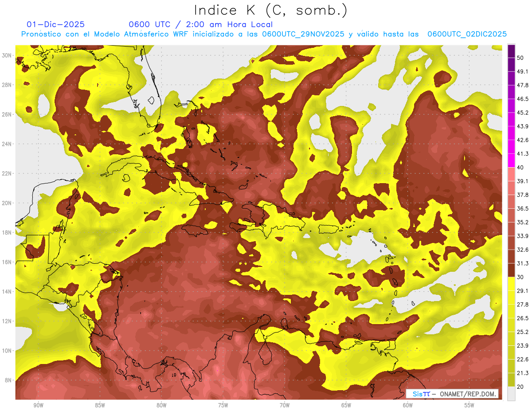The height and width of the screenshot is (411, 532).
Task: Click the color scale value '30'
Action: [520, 277]
